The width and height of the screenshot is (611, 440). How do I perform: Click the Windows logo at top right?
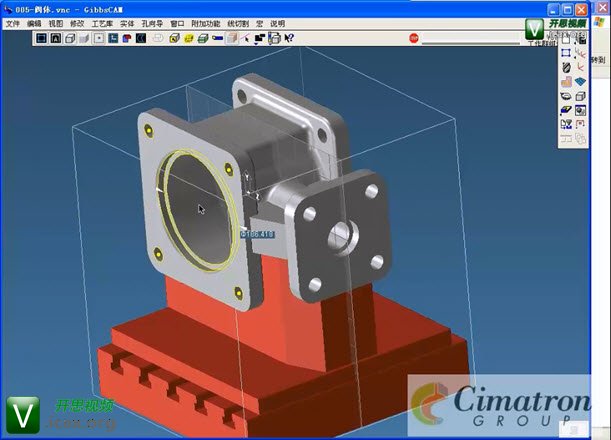[x=599, y=22]
